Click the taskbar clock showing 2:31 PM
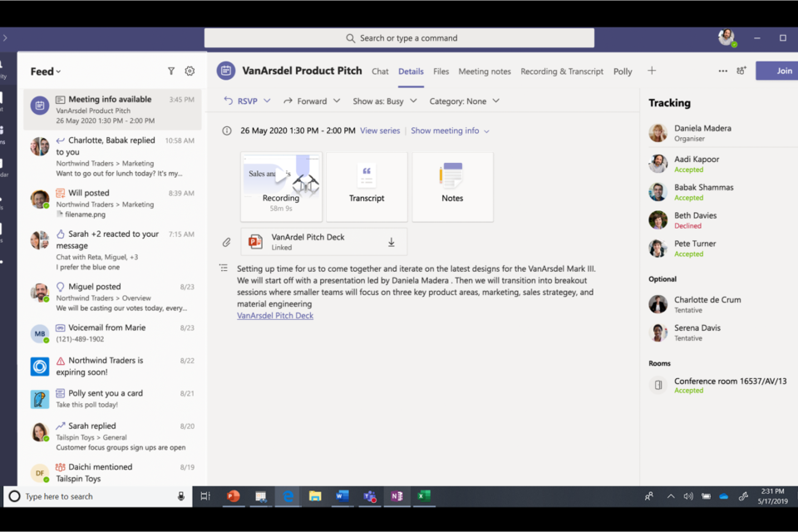The image size is (798, 532). (772, 496)
